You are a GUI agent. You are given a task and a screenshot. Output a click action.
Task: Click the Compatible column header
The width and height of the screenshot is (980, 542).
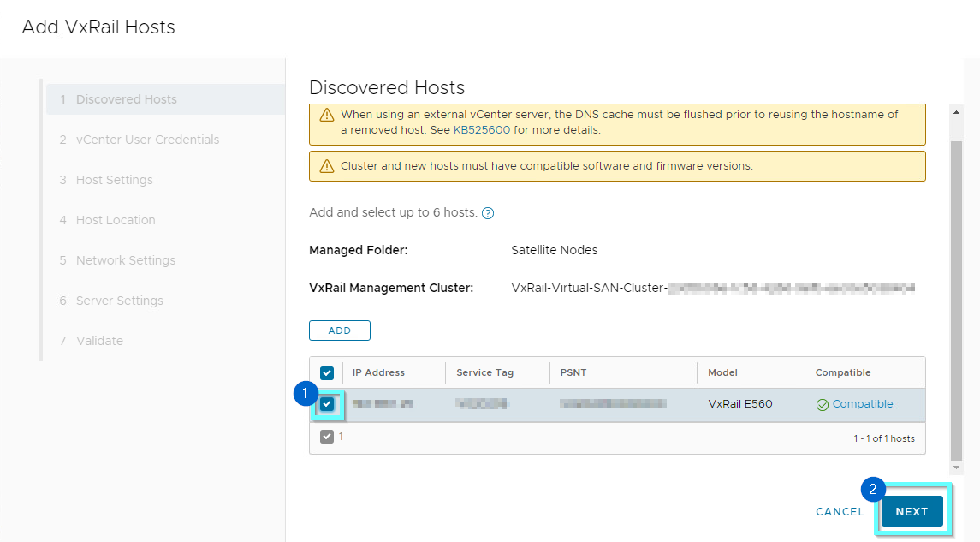pos(843,372)
